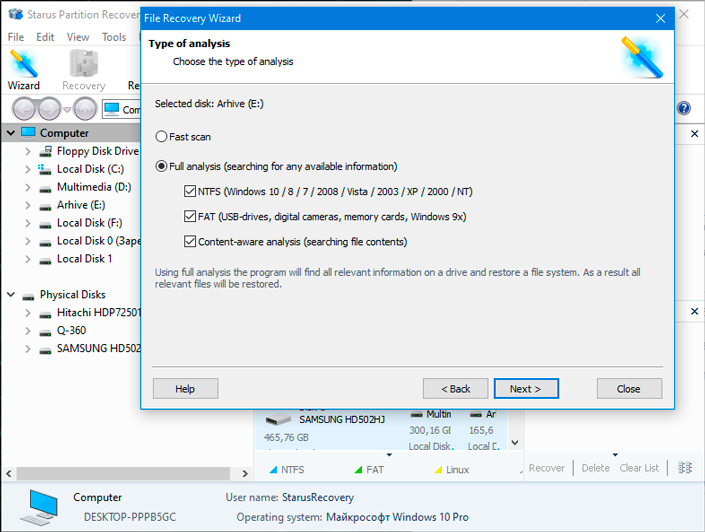This screenshot has width=705, height=532.
Task: Click the NTFS legend entry
Action: click(286, 469)
